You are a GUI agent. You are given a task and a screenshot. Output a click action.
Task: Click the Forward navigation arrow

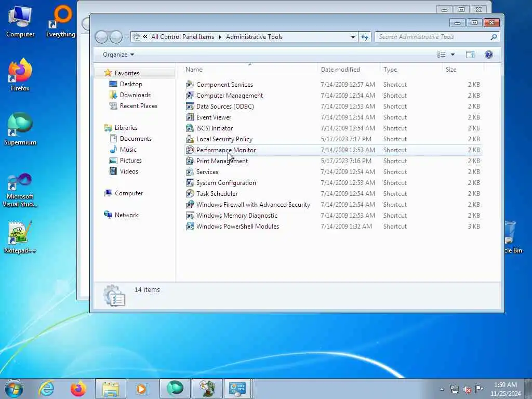click(x=116, y=37)
